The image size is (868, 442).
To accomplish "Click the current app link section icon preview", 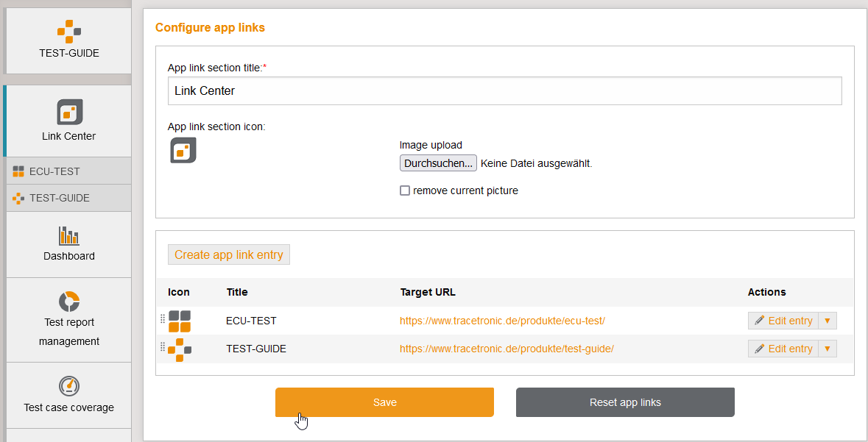I will pyautogui.click(x=183, y=149).
